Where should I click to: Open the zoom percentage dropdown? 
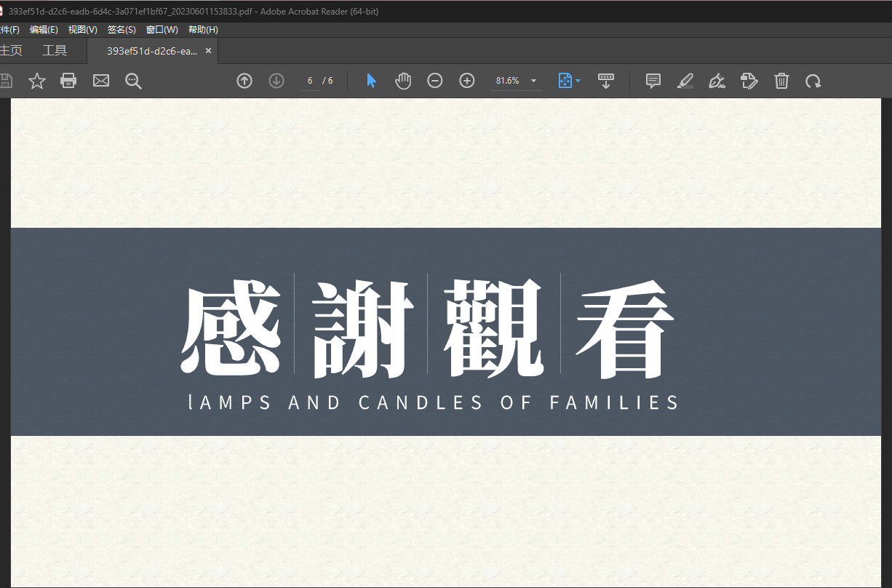tap(533, 81)
